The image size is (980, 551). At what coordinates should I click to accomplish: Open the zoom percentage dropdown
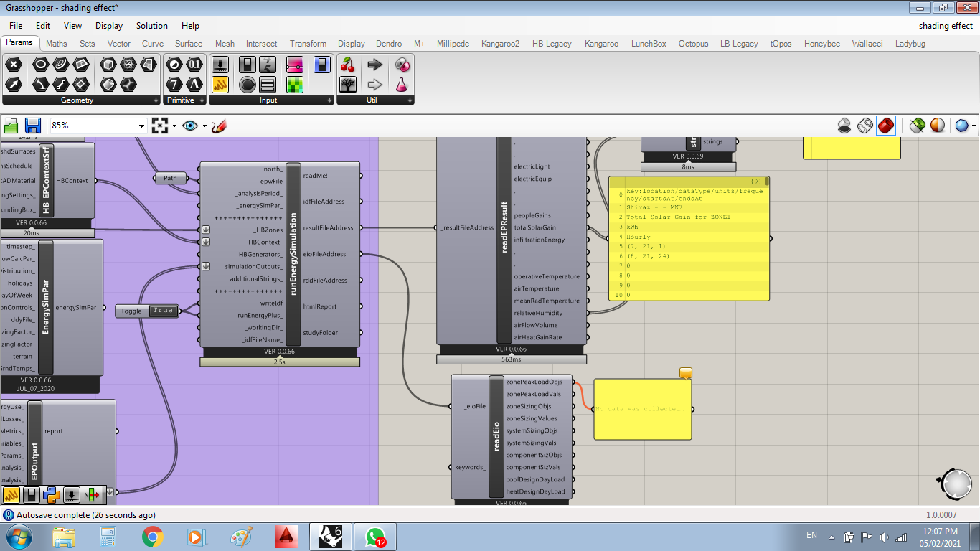tap(141, 126)
